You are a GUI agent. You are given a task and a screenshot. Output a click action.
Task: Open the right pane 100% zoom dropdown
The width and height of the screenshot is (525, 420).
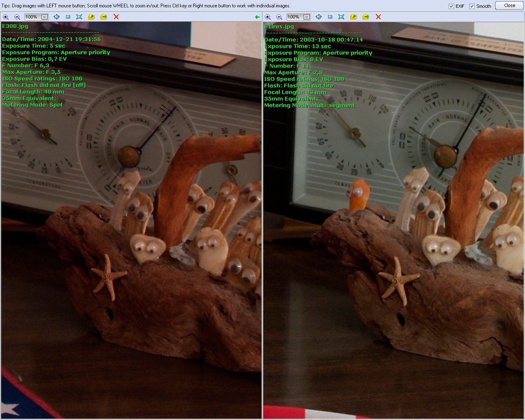pos(306,17)
